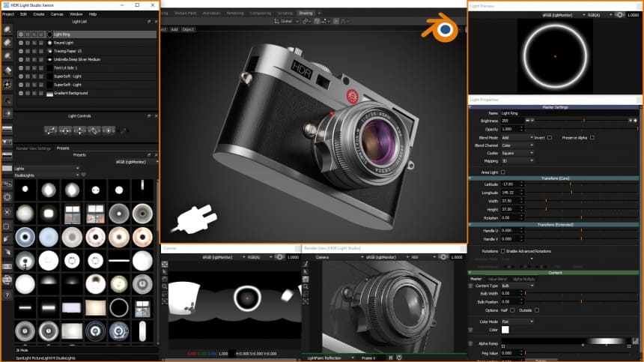Open the Blend Mode dropdown set to Add
Image resolution: width=644 pixels, height=362 pixels.
(515, 137)
